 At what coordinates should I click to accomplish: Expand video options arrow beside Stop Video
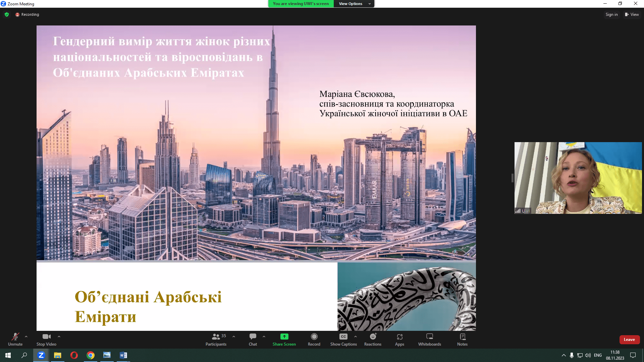click(59, 337)
